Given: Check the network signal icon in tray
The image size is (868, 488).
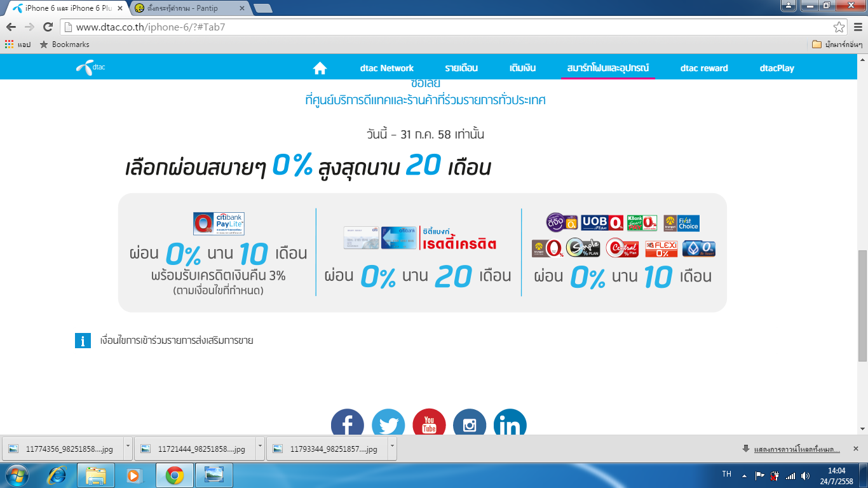Looking at the screenshot, I should point(790,475).
